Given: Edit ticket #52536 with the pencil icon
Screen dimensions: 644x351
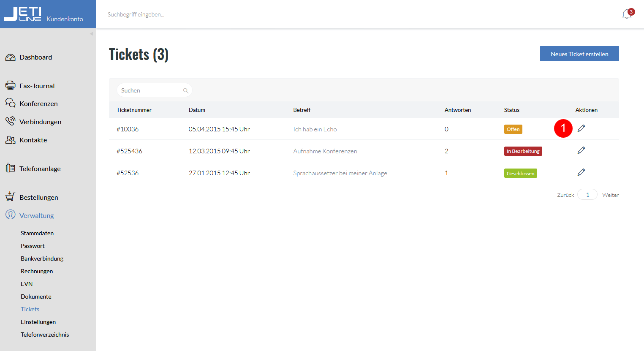Looking at the screenshot, I should coord(582,172).
